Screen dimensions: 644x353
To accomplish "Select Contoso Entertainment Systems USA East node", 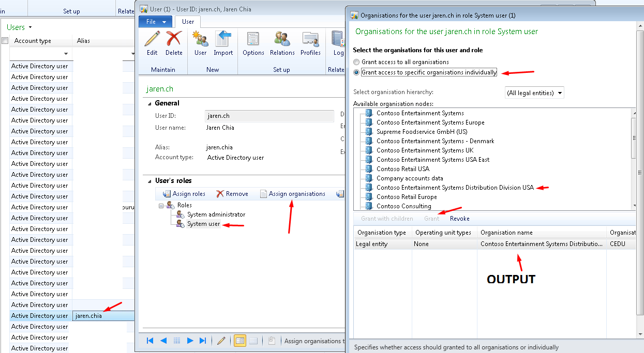I will 433,160.
